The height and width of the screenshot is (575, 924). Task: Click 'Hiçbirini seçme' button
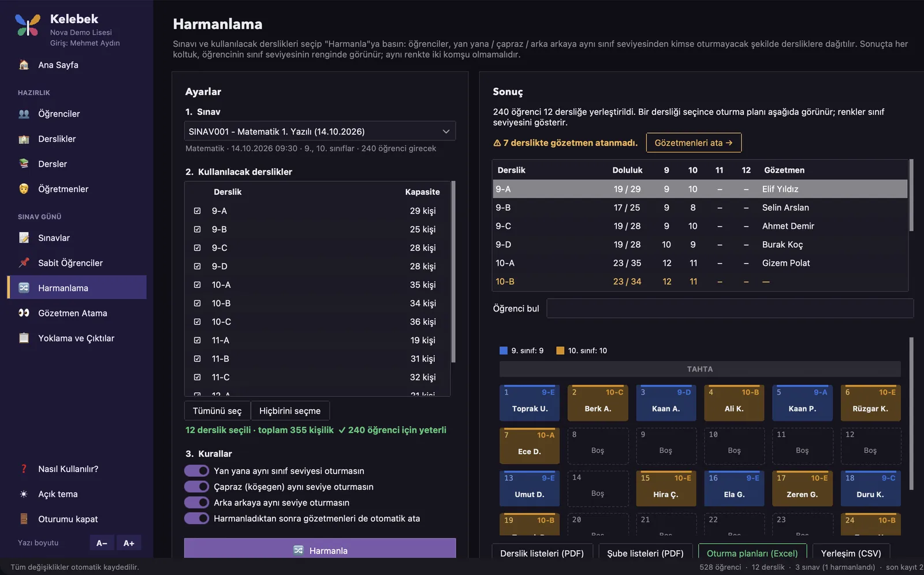tap(290, 411)
